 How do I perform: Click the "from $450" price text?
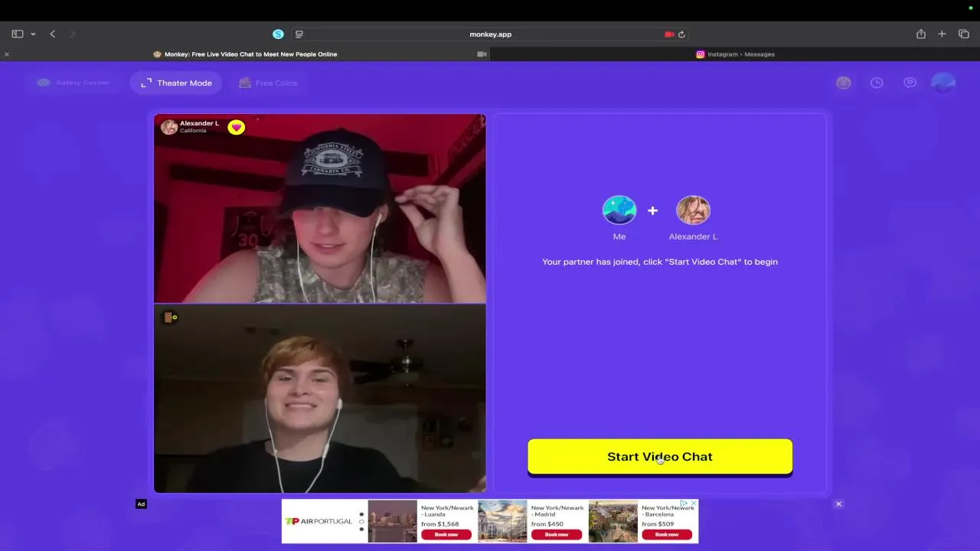[x=547, y=524]
